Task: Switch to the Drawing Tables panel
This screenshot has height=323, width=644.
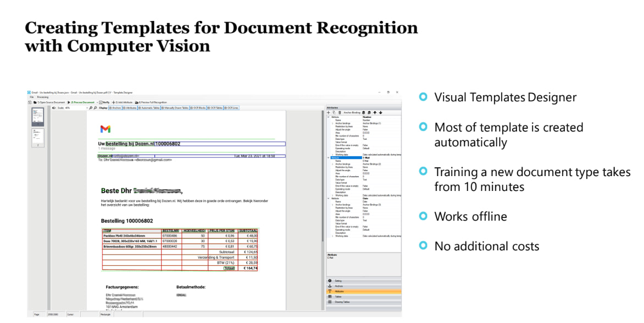Action: tap(363, 302)
